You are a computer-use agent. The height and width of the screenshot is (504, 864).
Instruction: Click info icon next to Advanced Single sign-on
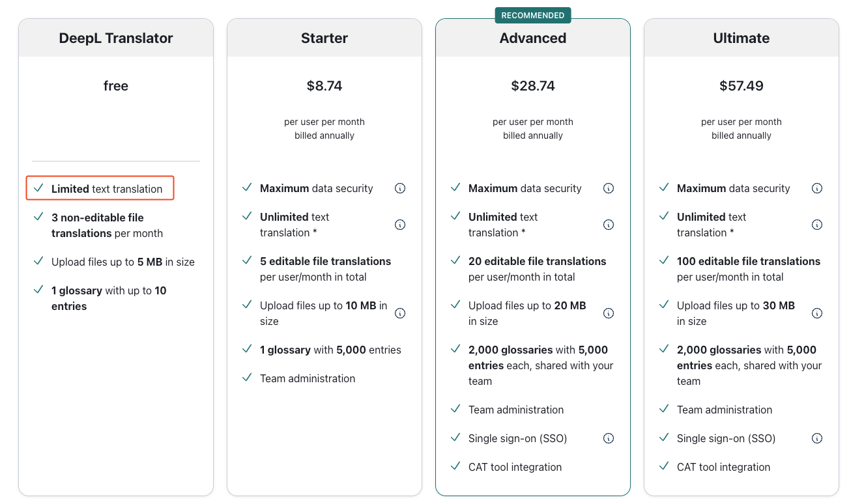pyautogui.click(x=609, y=438)
